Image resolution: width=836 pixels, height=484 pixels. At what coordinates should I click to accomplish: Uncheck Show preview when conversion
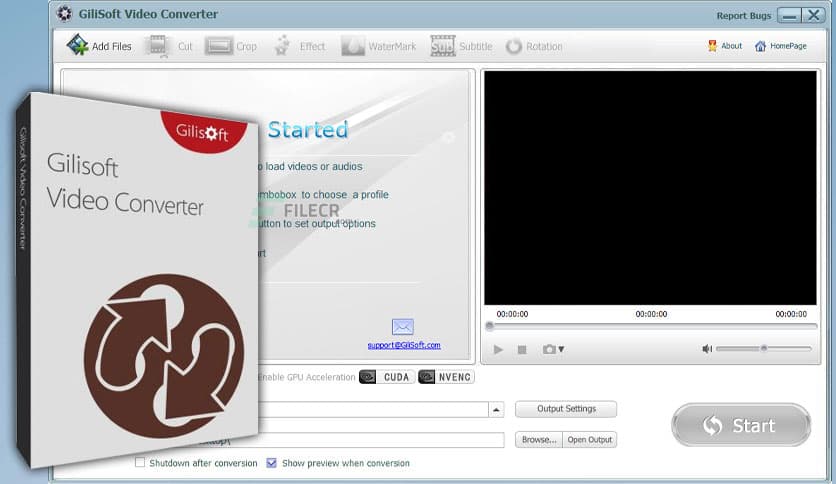[x=271, y=463]
